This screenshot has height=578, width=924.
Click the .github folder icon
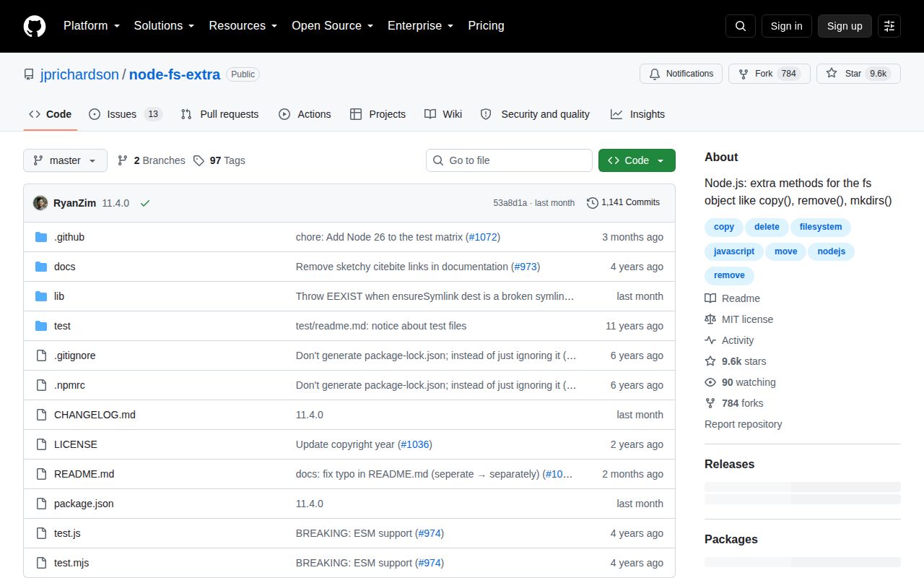click(x=41, y=237)
